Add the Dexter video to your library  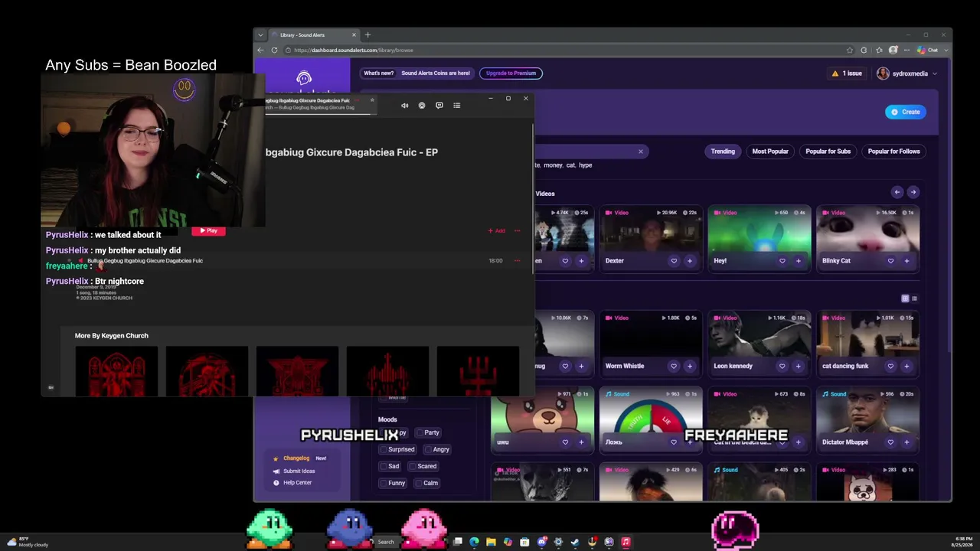click(690, 261)
